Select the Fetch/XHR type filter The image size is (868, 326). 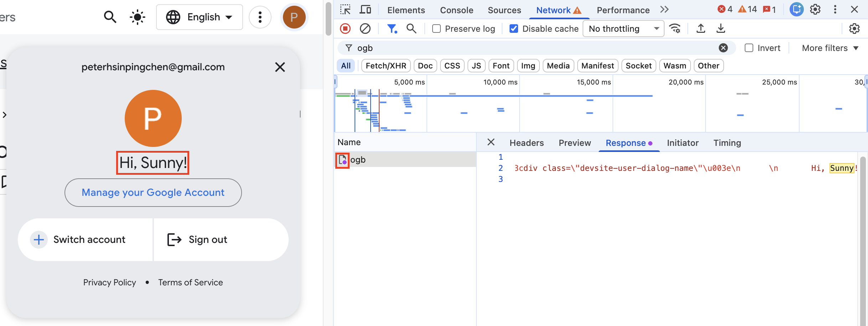[386, 66]
